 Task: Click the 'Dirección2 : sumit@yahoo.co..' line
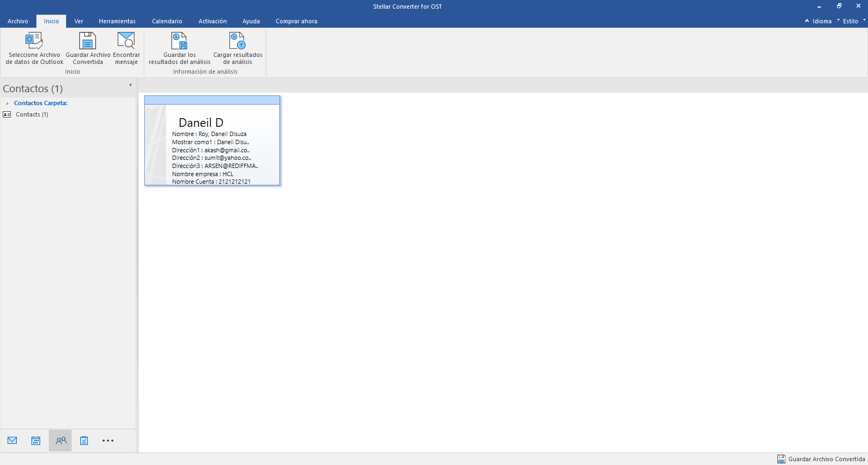pyautogui.click(x=212, y=158)
